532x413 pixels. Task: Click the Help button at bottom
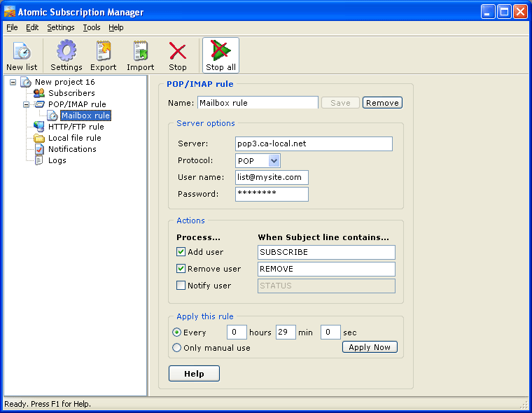point(194,374)
